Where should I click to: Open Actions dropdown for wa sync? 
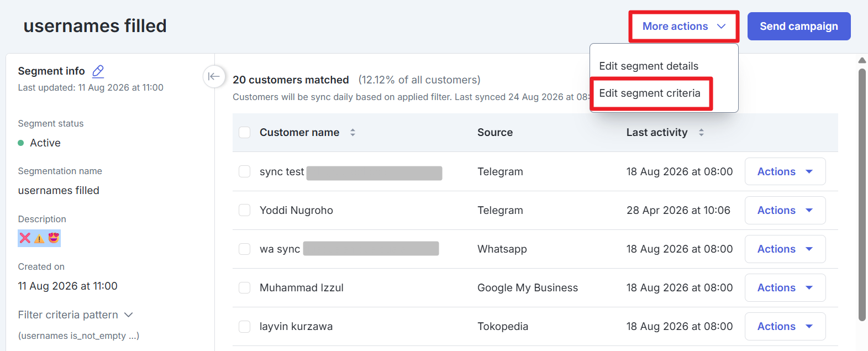click(785, 249)
